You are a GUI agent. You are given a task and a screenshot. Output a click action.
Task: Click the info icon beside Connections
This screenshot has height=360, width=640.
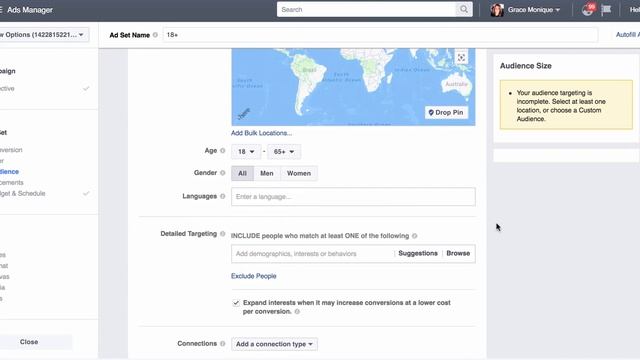[x=222, y=344]
